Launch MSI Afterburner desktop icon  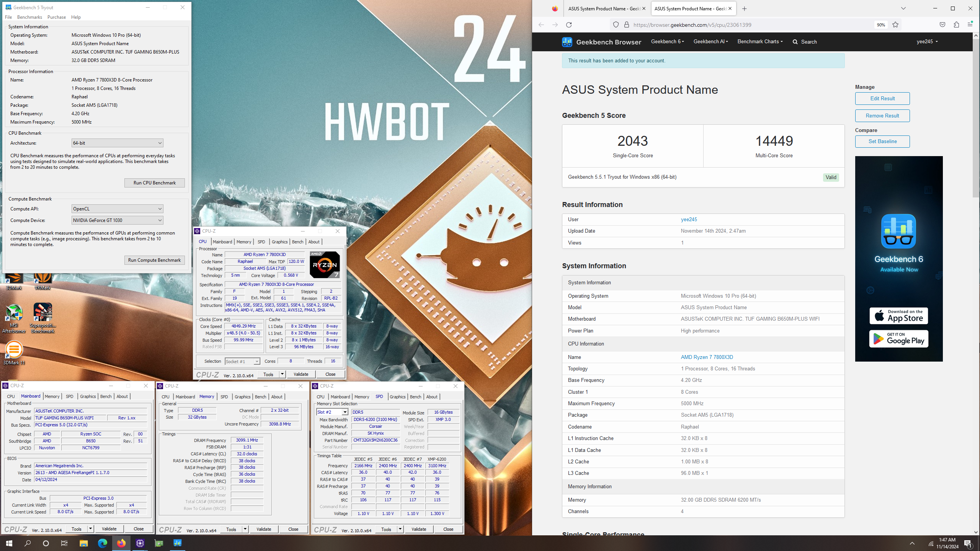[14, 318]
